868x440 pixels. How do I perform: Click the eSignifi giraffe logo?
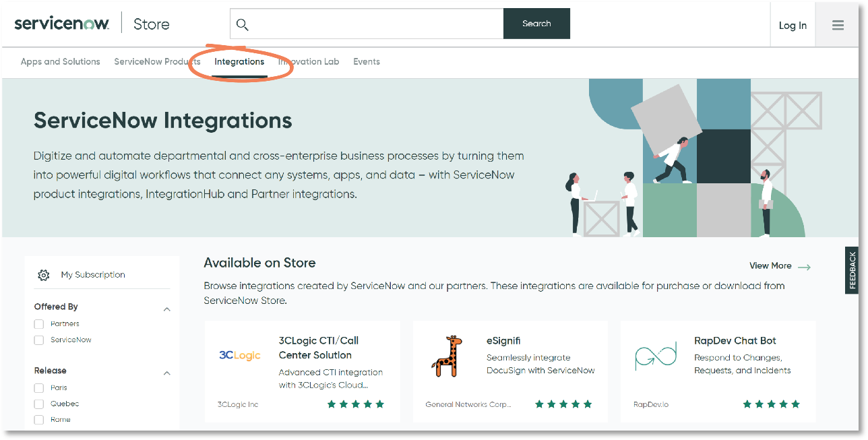446,356
